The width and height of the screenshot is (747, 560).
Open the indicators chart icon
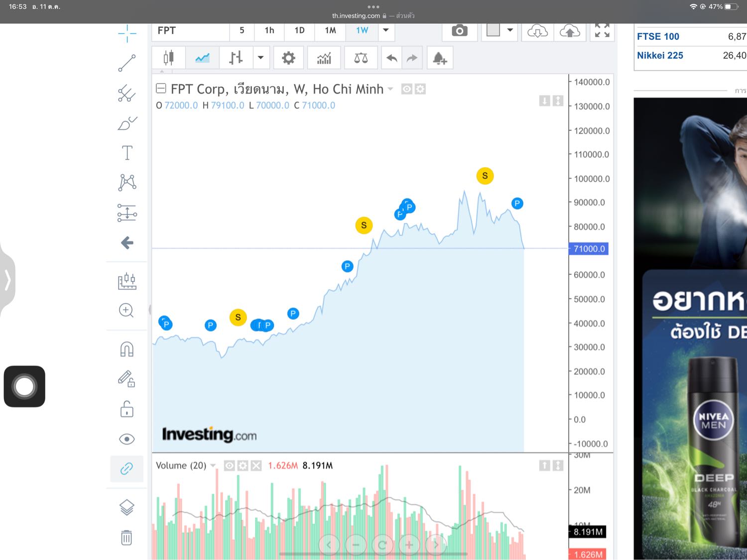[x=324, y=58]
